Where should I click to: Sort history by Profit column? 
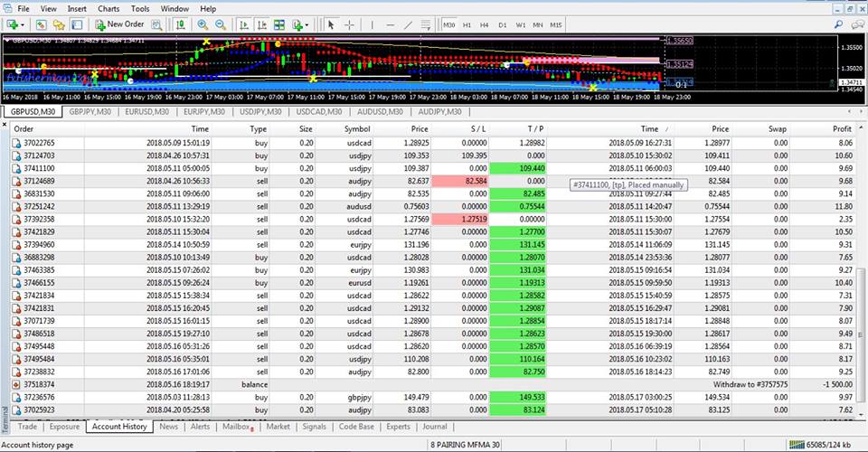[x=822, y=129]
